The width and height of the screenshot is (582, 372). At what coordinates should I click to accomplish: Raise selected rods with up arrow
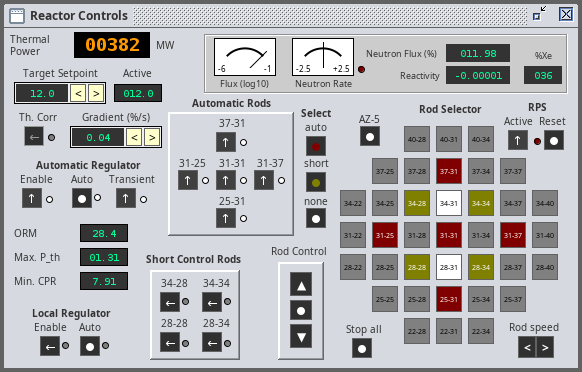coord(301,284)
